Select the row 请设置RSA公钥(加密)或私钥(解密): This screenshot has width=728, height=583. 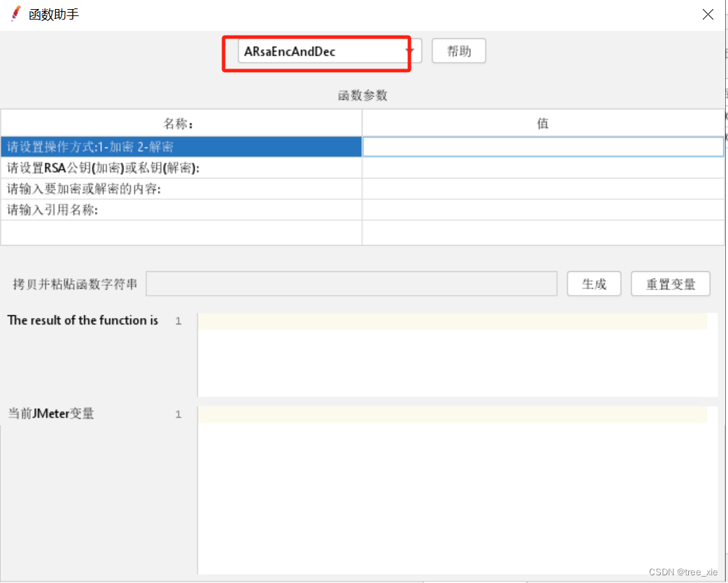click(181, 168)
